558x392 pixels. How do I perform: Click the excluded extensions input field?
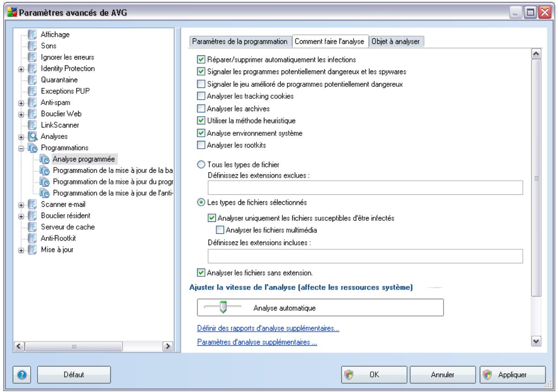(365, 188)
